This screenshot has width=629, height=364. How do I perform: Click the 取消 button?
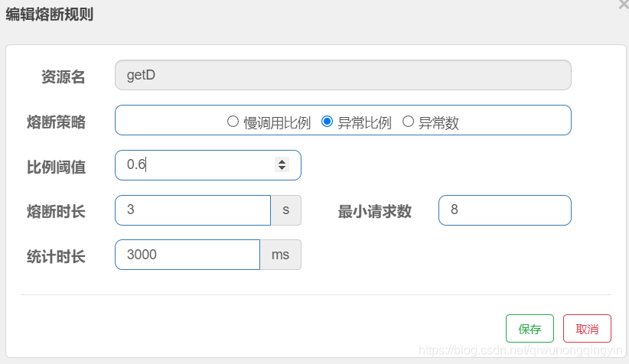coord(587,328)
